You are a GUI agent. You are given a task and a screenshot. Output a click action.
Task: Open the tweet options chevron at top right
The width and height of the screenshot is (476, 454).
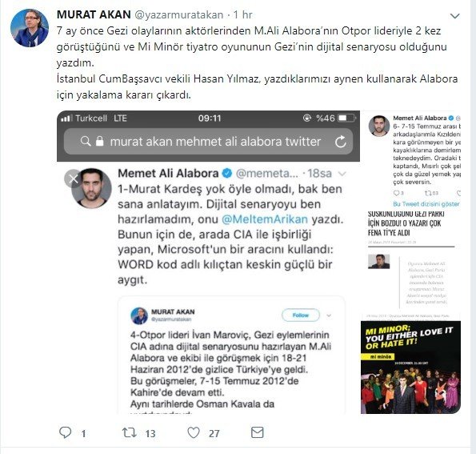[454, 16]
